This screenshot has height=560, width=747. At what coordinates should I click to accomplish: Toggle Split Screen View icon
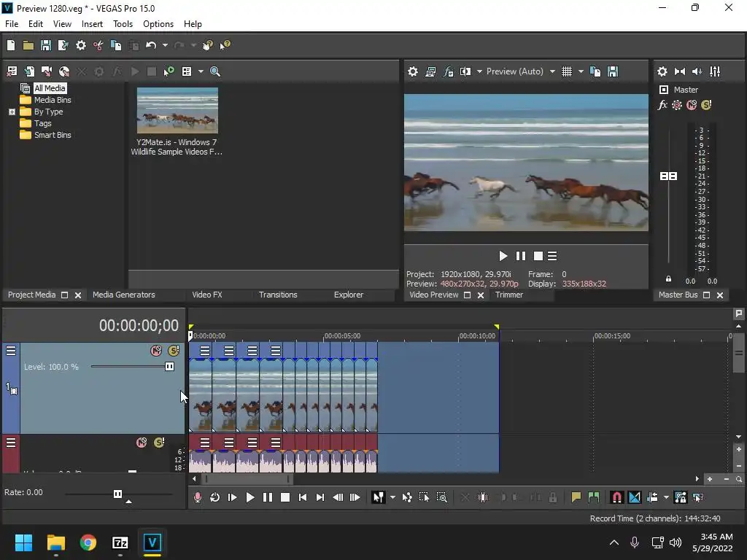click(x=465, y=71)
